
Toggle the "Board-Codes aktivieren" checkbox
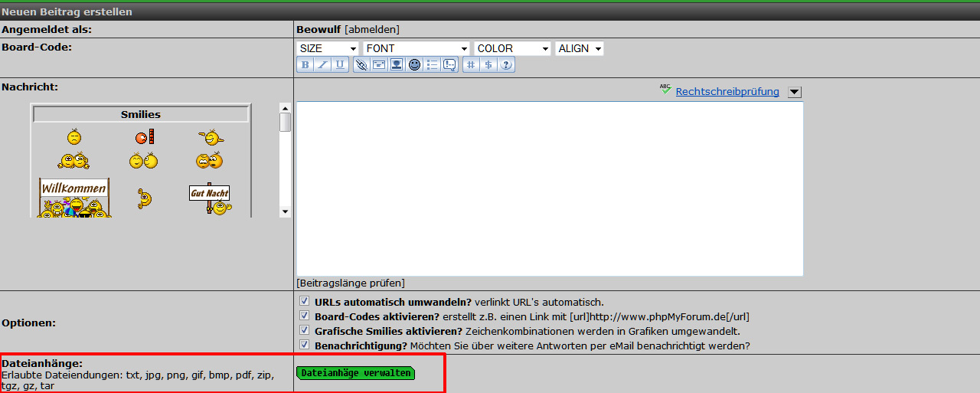pos(304,316)
